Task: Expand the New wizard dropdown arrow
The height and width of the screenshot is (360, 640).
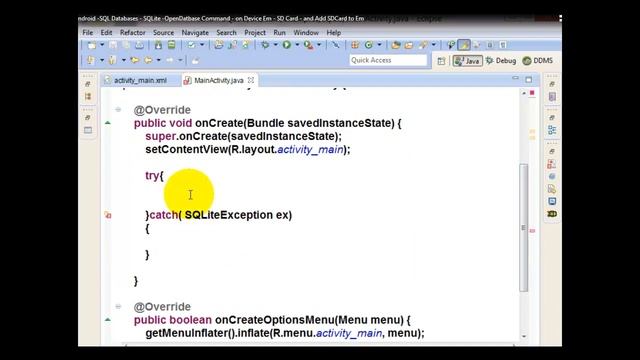Action: point(102,45)
